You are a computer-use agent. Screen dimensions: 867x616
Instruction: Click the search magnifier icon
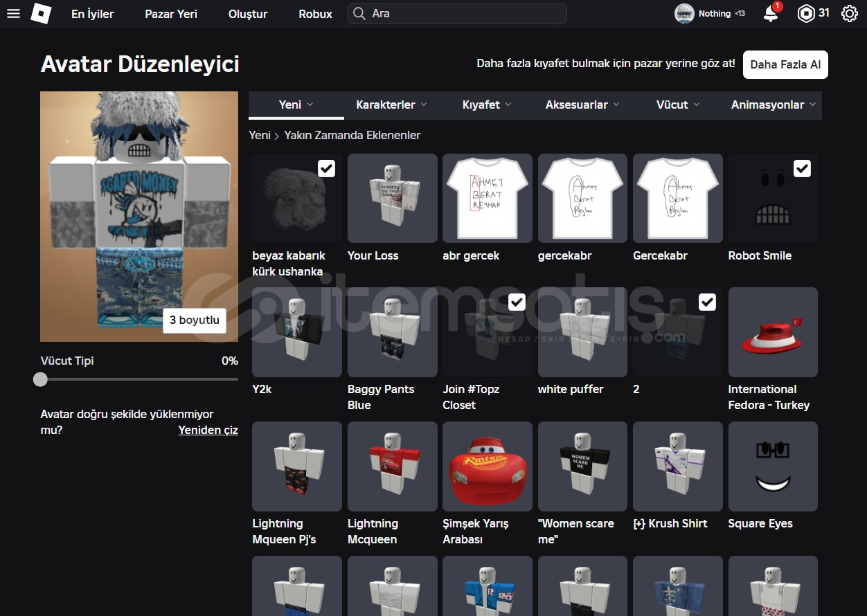pos(359,14)
